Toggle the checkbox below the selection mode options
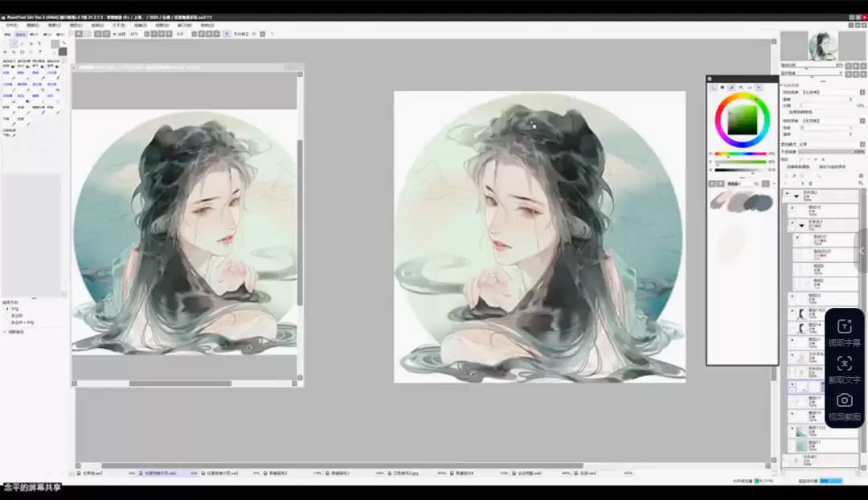 [x=5, y=331]
